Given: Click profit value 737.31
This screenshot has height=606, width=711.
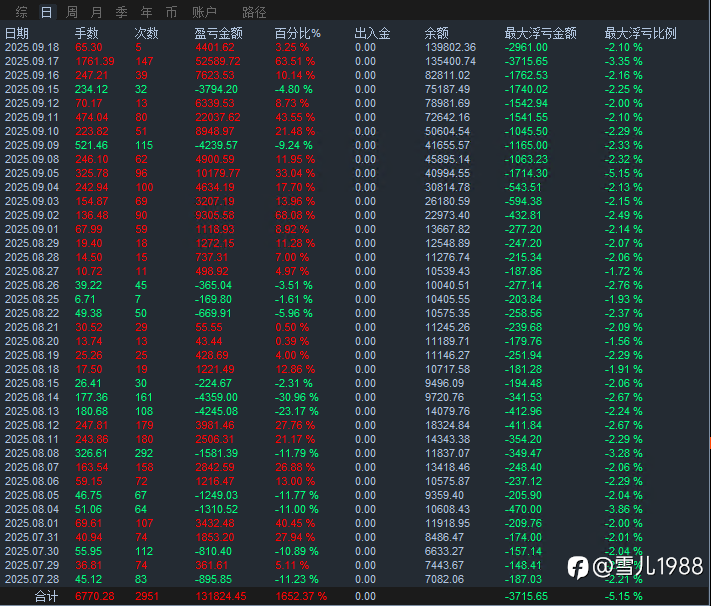Looking at the screenshot, I should pos(212,258).
